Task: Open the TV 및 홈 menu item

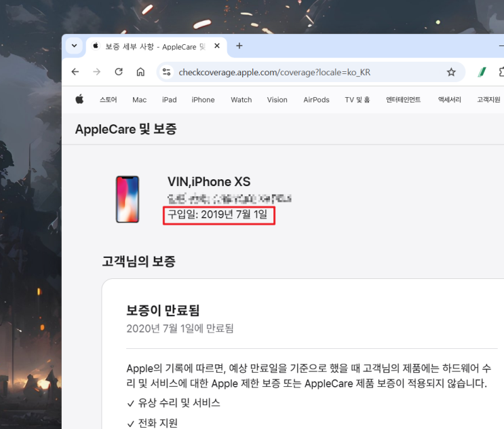Action: (357, 100)
